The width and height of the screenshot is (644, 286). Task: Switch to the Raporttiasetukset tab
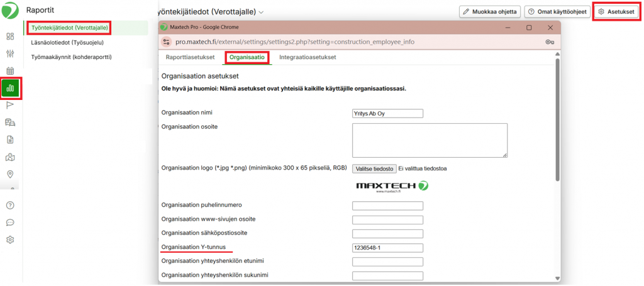click(x=189, y=57)
